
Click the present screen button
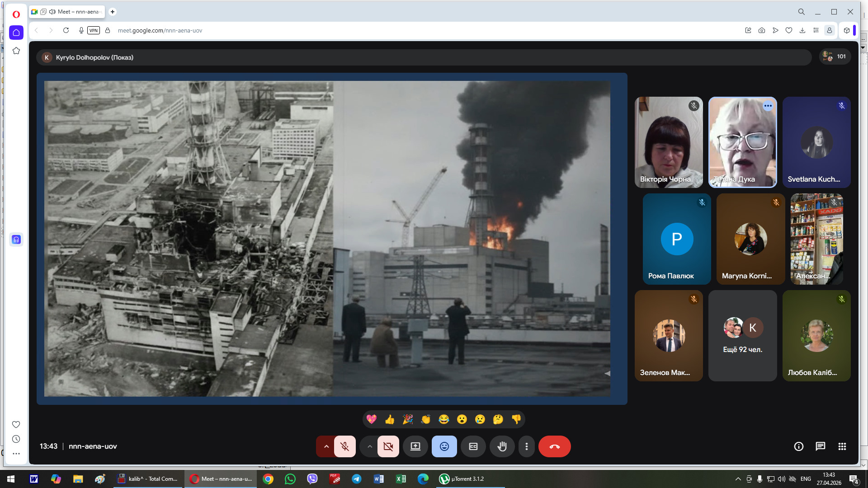click(x=415, y=446)
